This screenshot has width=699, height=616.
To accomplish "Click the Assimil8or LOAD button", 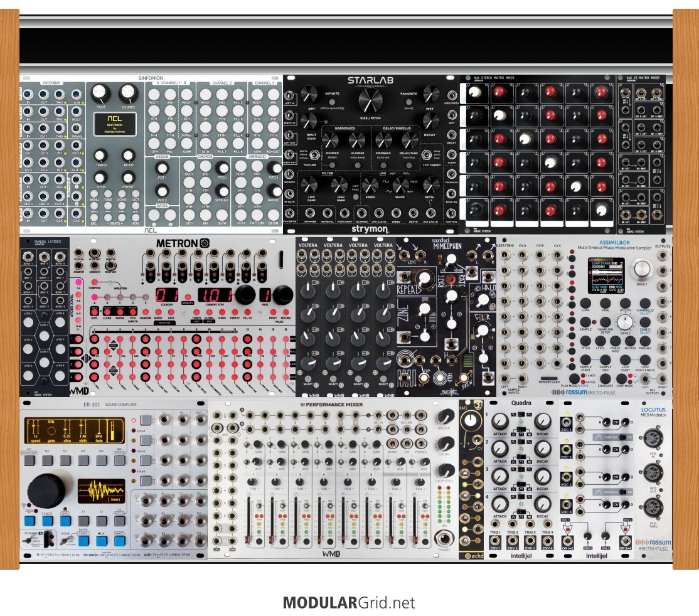I will (x=585, y=303).
